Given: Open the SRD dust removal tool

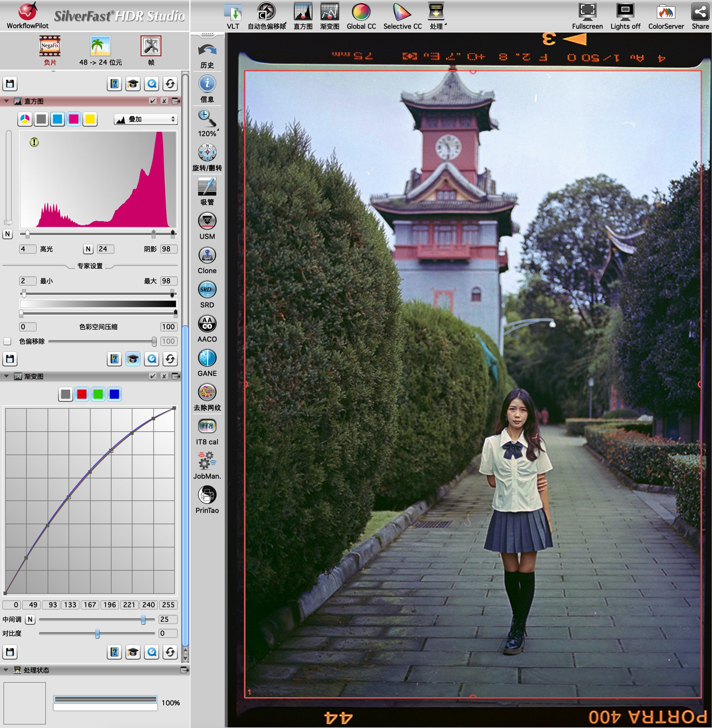Looking at the screenshot, I should pyautogui.click(x=207, y=290).
